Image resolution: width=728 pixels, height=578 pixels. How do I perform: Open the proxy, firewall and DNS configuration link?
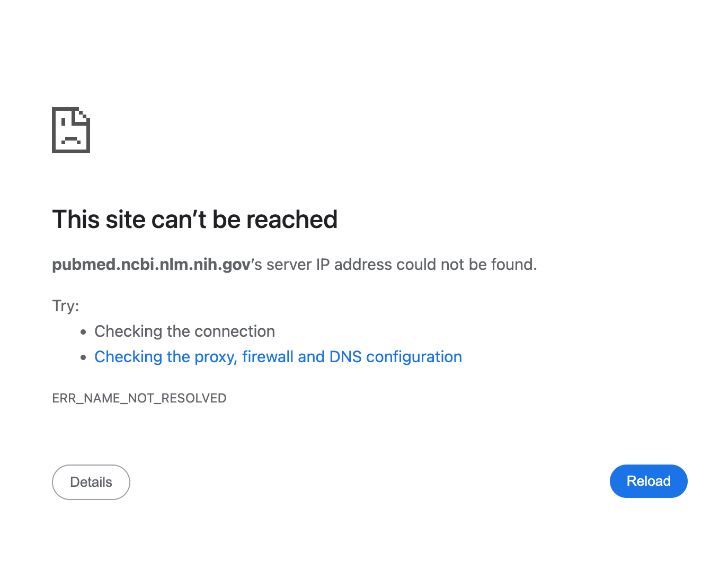coord(278,357)
